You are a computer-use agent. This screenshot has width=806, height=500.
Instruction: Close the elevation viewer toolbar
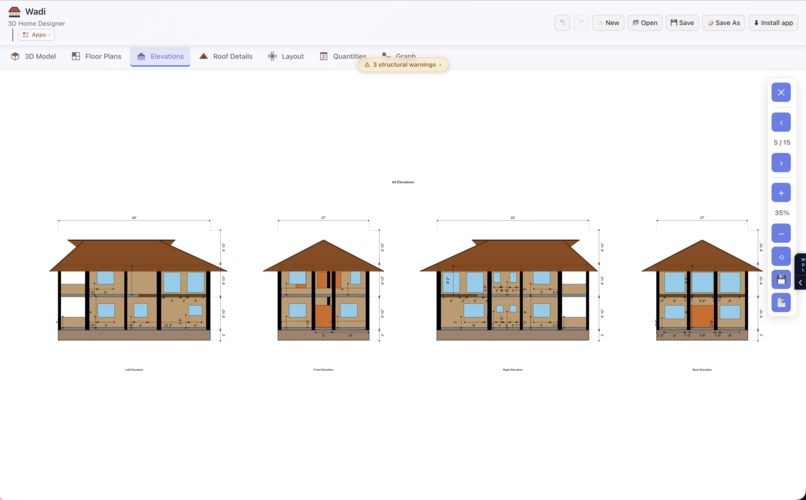pyautogui.click(x=781, y=92)
